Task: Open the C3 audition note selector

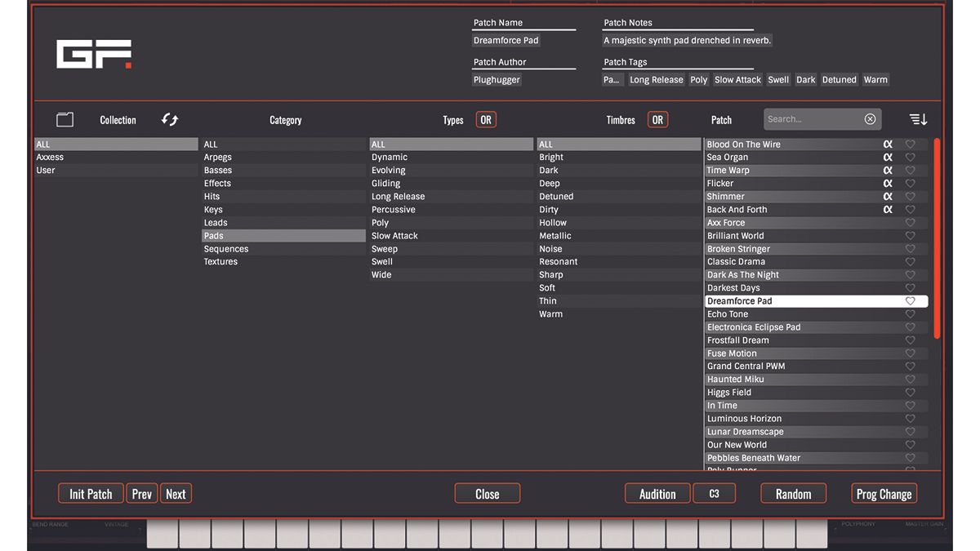Action: point(715,493)
